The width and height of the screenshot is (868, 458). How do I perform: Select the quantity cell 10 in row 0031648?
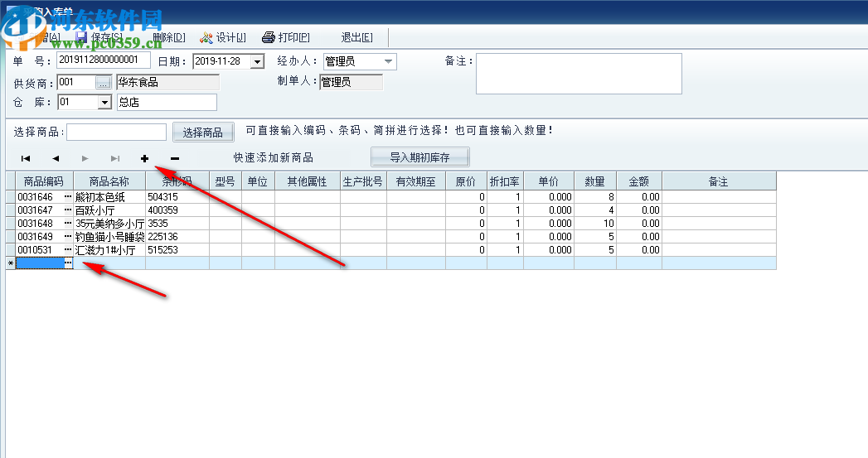595,224
